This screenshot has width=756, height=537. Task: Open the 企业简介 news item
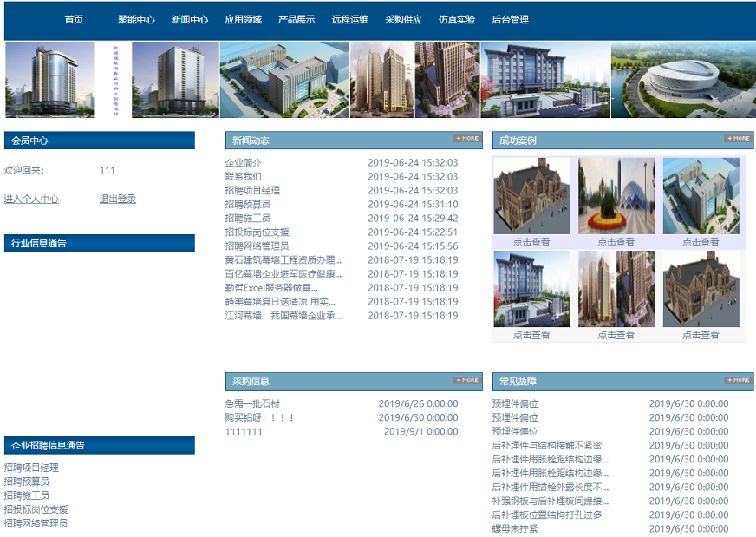[x=244, y=163]
